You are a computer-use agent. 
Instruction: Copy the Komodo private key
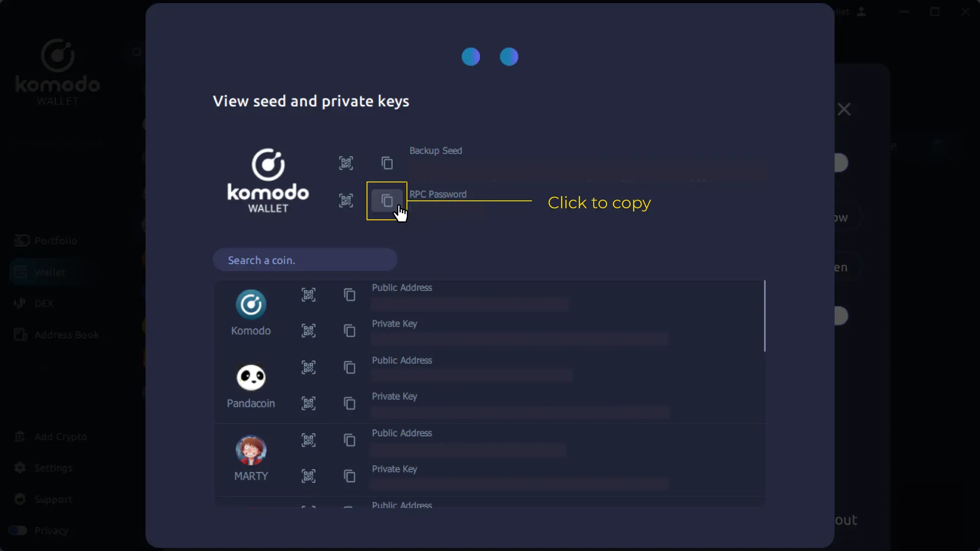pos(350,331)
